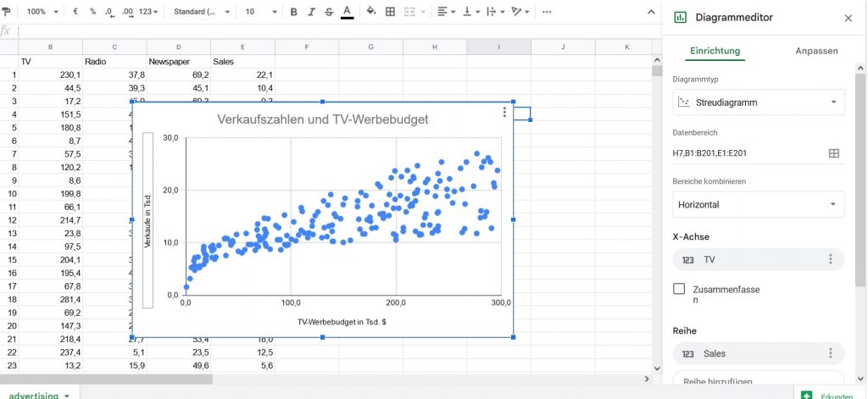Click the formula bar input field
This screenshot has width=868, height=399.
point(339,31)
